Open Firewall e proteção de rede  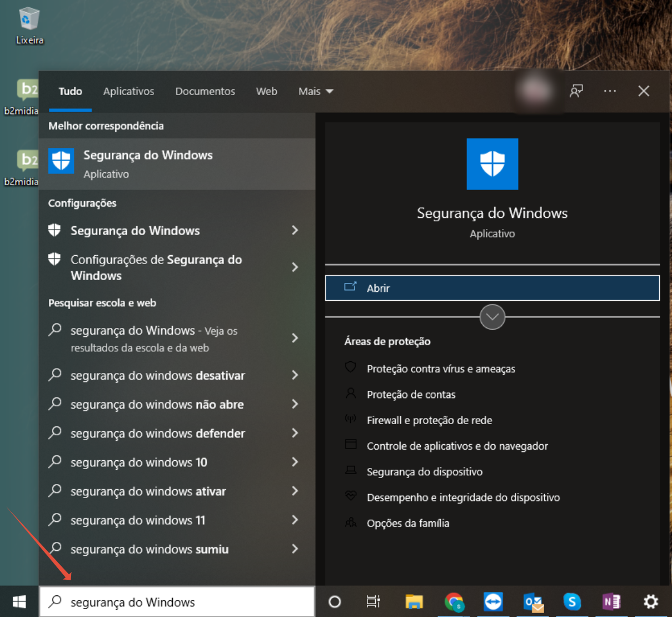point(429,420)
